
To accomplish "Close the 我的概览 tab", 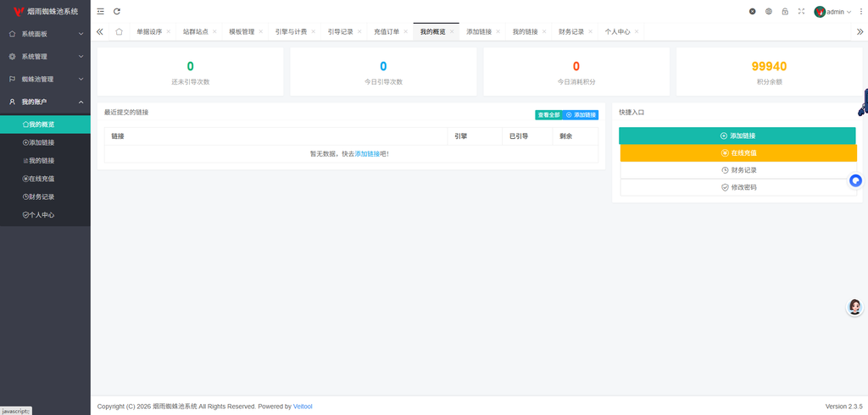I will point(452,31).
